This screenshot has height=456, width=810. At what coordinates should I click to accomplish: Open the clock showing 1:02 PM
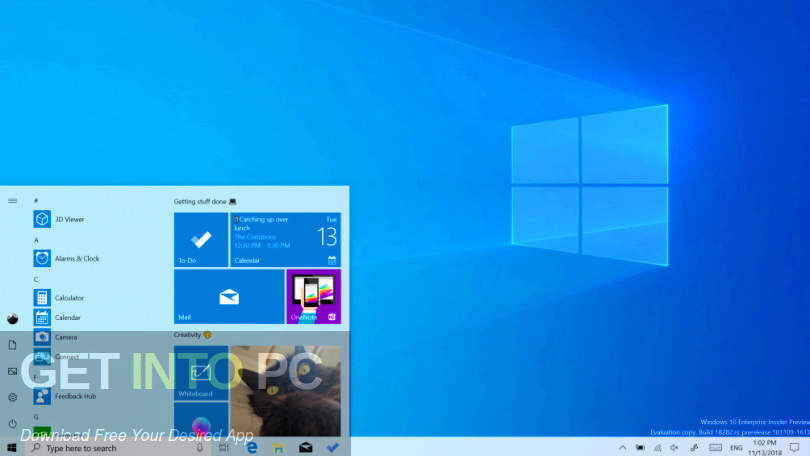[765, 448]
